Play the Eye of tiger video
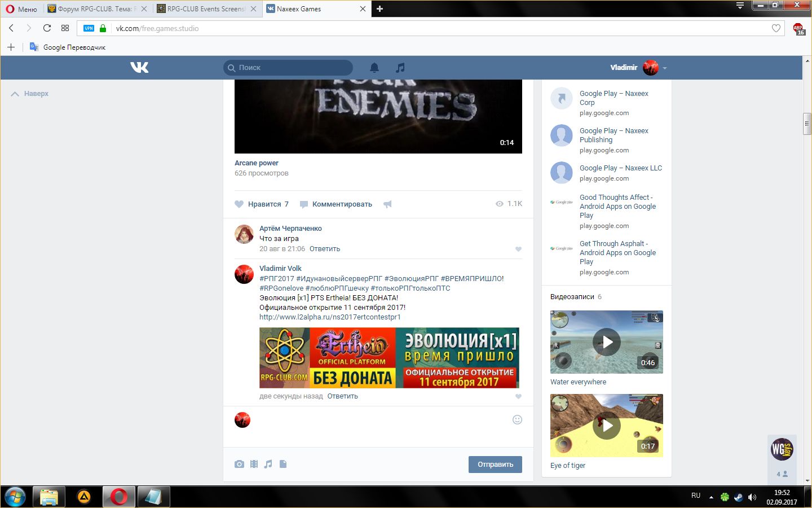Image resolution: width=812 pixels, height=508 pixels. click(607, 426)
